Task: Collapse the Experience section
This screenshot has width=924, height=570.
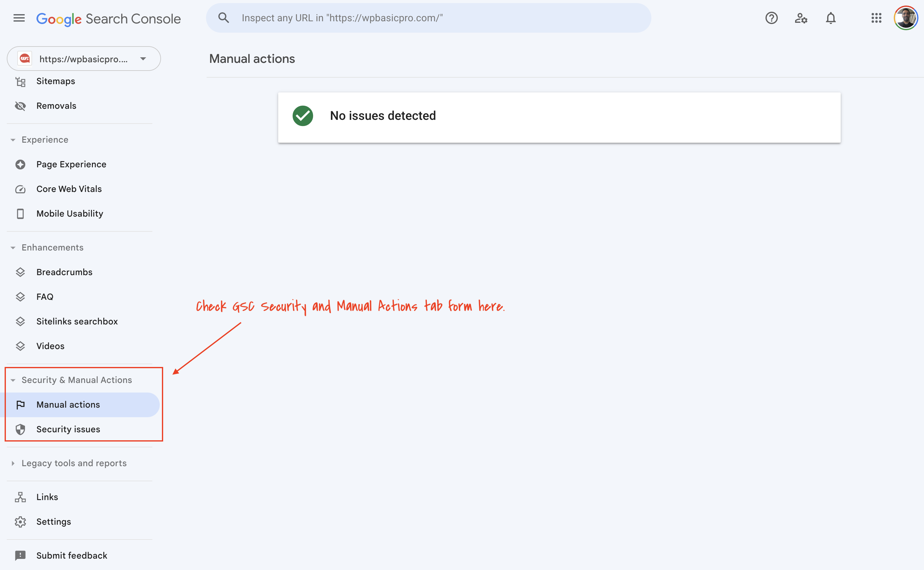Action: click(13, 139)
